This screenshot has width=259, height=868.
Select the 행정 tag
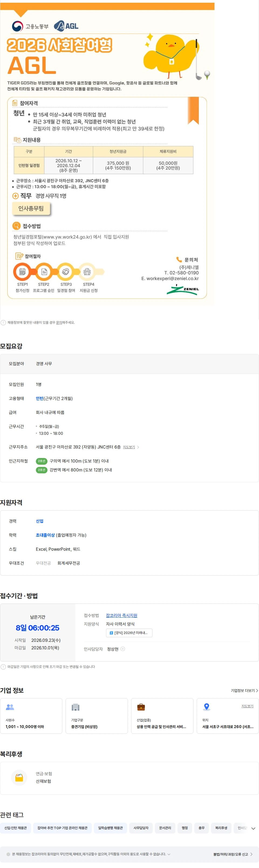click(x=185, y=828)
